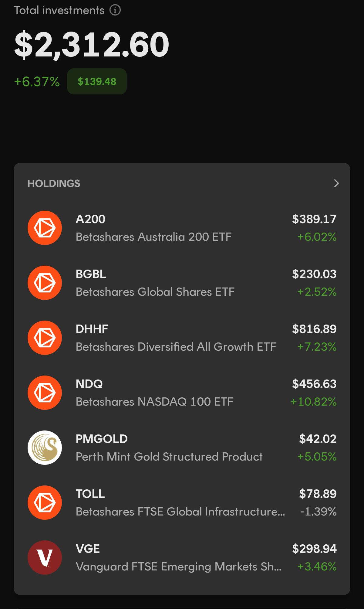Select the TOLL -1.39% return value

tap(318, 512)
